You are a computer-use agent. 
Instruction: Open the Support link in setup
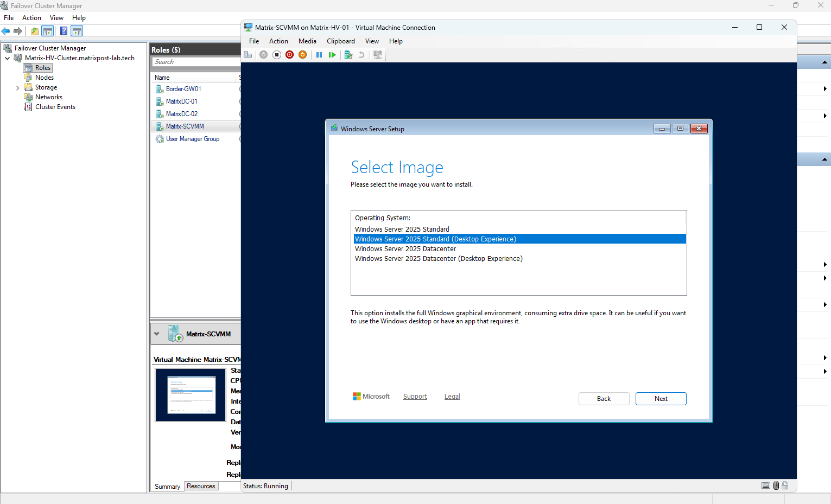click(415, 397)
